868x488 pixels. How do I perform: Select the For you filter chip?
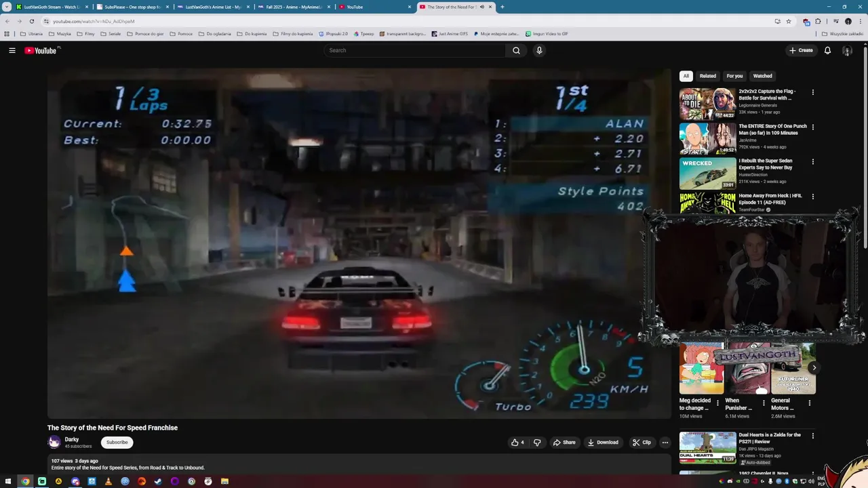(734, 76)
